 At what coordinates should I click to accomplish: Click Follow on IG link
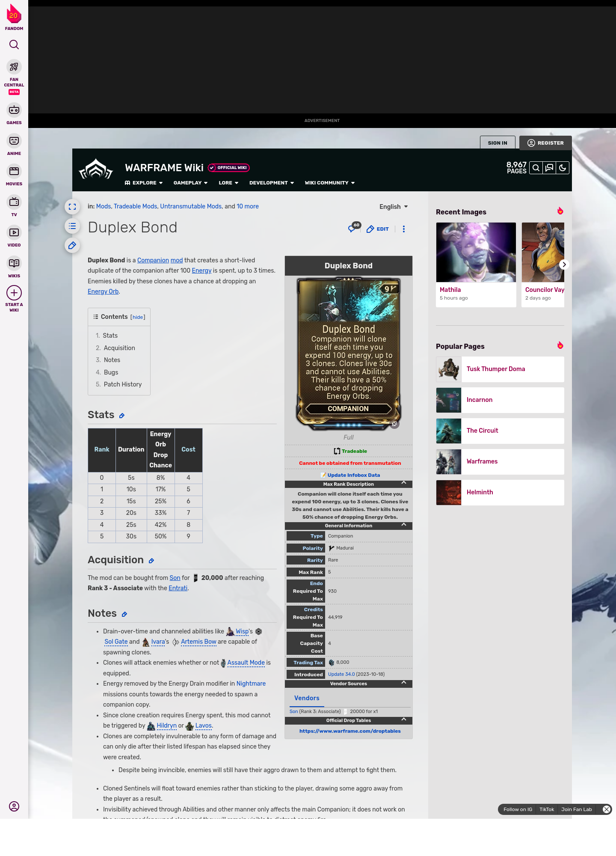[x=518, y=809]
